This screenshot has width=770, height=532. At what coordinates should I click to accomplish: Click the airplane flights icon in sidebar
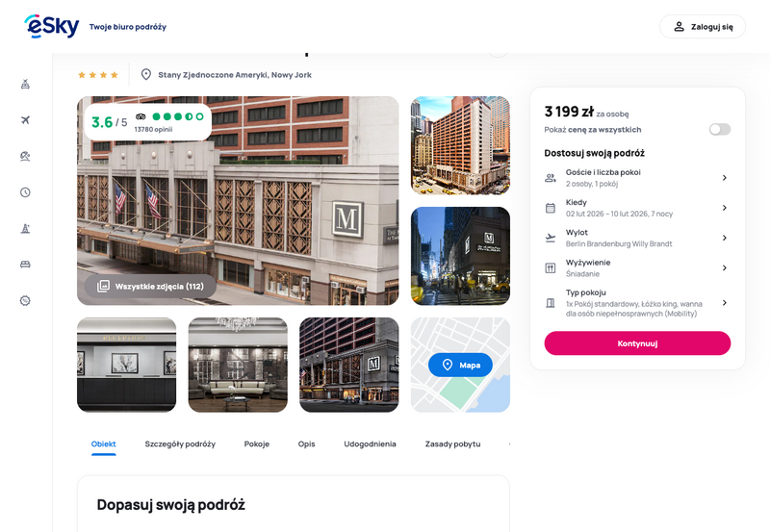(x=25, y=120)
